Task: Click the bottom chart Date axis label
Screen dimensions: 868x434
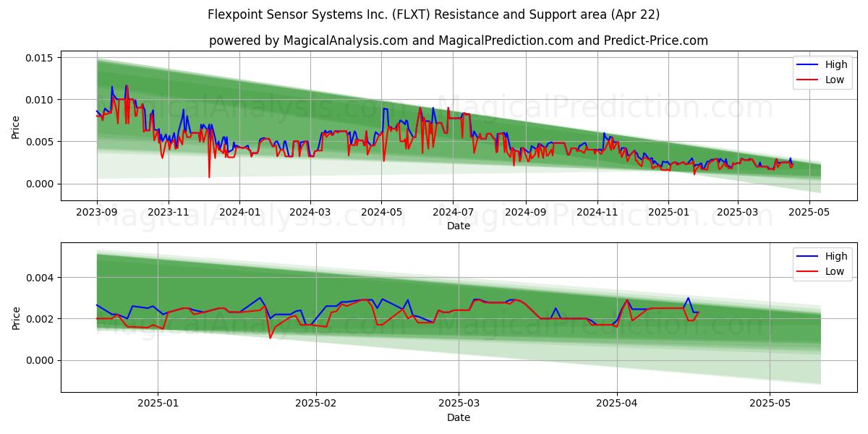Action: point(459,417)
